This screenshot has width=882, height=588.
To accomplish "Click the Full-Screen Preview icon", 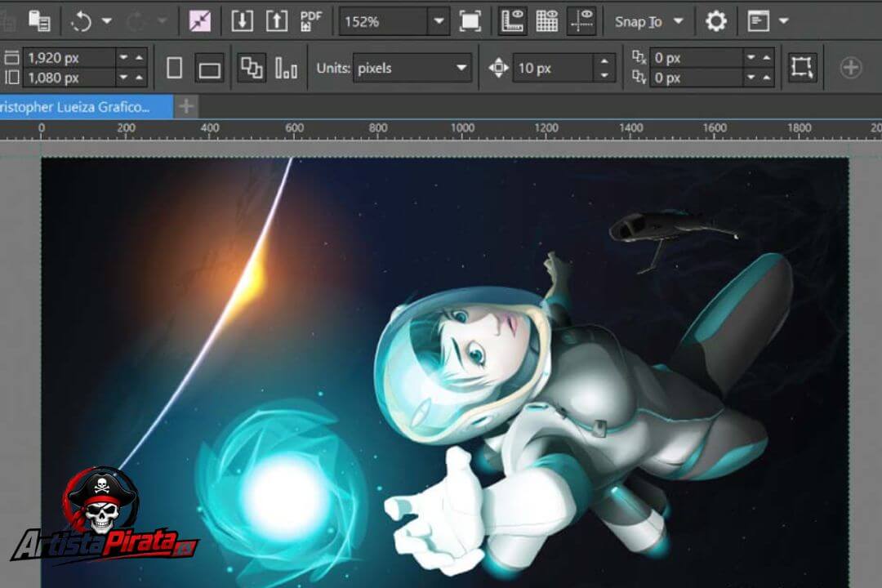I will [470, 21].
